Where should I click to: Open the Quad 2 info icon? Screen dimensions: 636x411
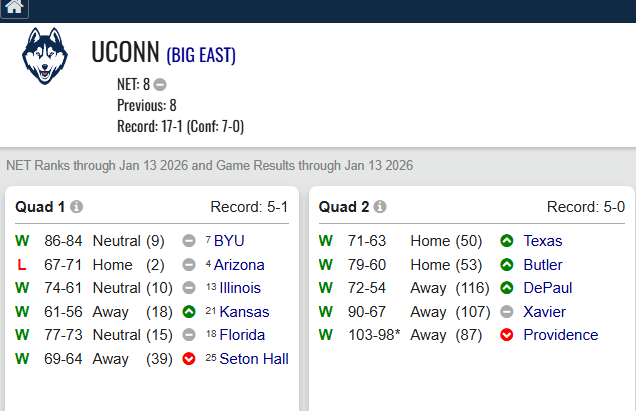(x=380, y=207)
